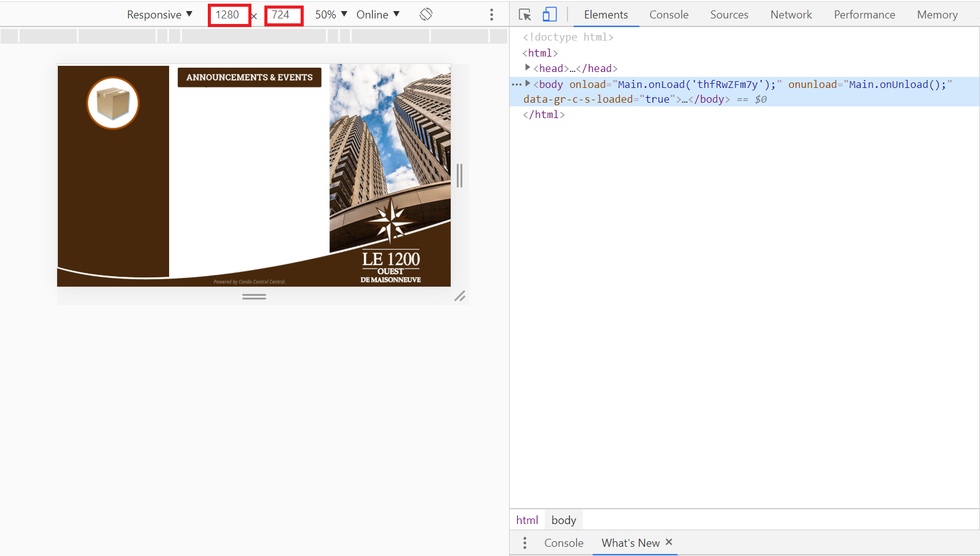
Task: Click the Announcements & Events banner
Action: tap(250, 77)
